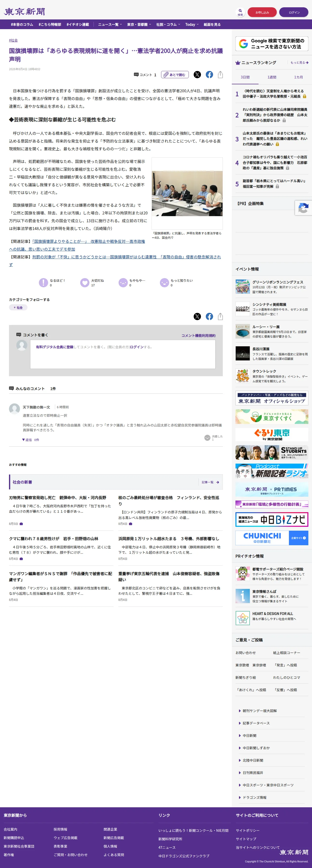Viewport: 312px width, 868px height.
Task: Open the グリーンリボンランニングフェス event thumbnail
Action: click(243, 287)
